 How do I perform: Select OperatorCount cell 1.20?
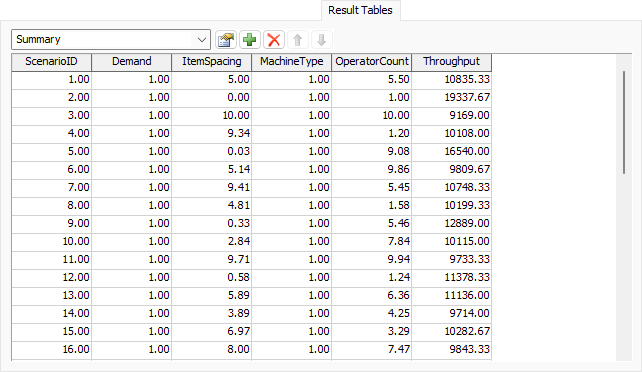click(x=372, y=133)
